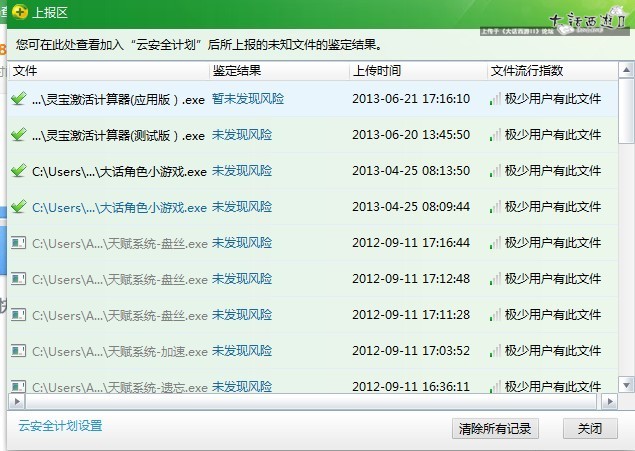
Task: Open 未发现风险 link in 17:11:28 row
Action: [x=242, y=315]
